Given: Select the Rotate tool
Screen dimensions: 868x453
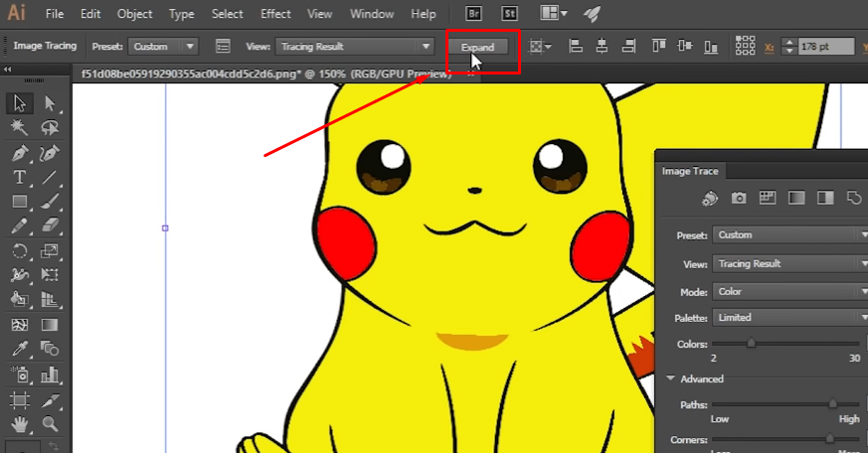Looking at the screenshot, I should tap(19, 251).
